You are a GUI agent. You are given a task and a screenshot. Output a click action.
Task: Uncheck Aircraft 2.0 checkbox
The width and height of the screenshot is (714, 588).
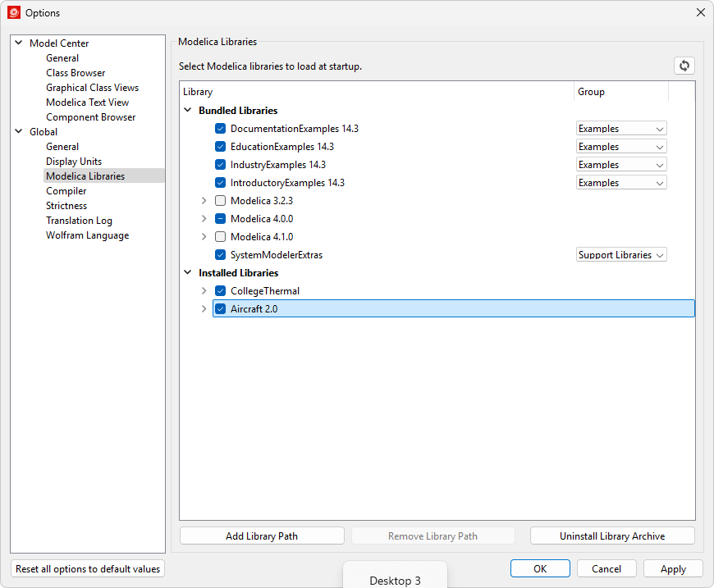(x=221, y=309)
